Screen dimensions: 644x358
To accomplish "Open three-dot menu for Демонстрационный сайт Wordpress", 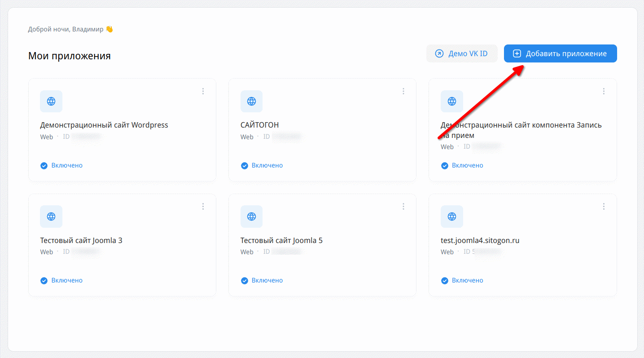I will coord(203,91).
